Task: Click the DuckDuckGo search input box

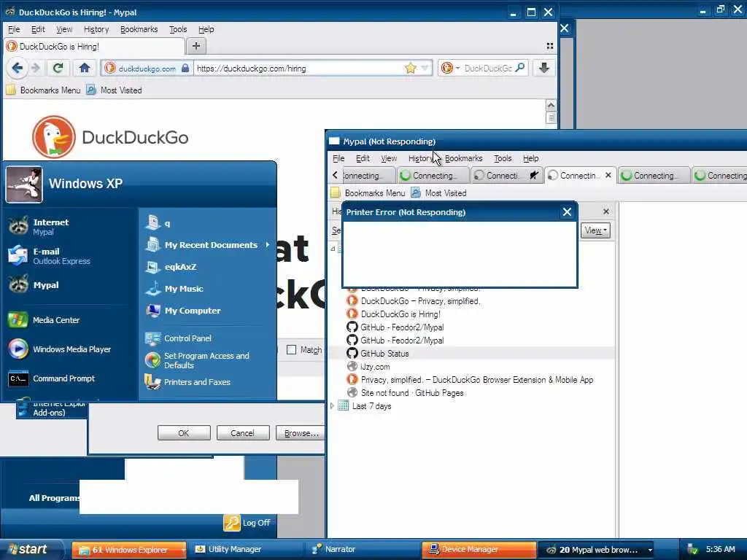Action: (x=487, y=68)
